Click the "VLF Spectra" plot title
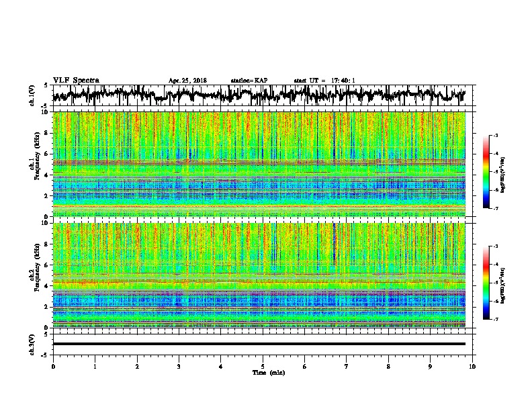 76,81
